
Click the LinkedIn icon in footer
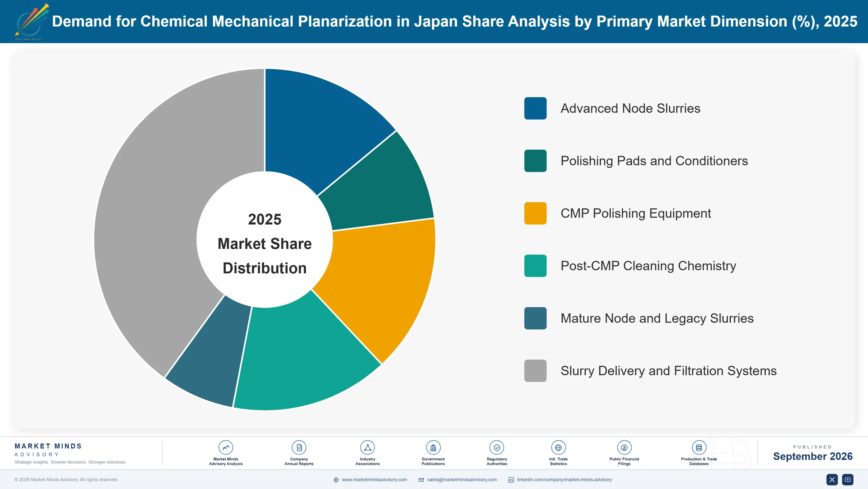(x=511, y=480)
